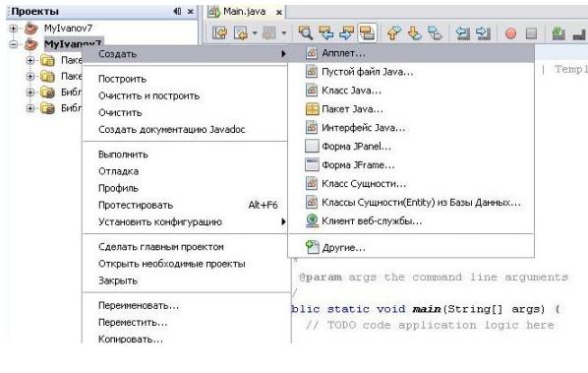Click the Find Selection magnifier icon
This screenshot has height=373, width=588.
coord(305,33)
